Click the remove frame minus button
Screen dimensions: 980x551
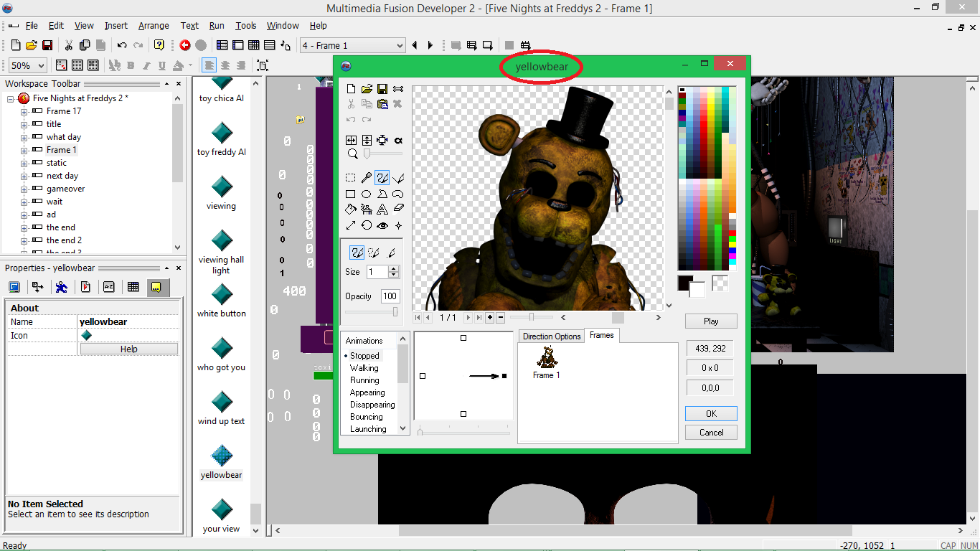[x=500, y=317]
